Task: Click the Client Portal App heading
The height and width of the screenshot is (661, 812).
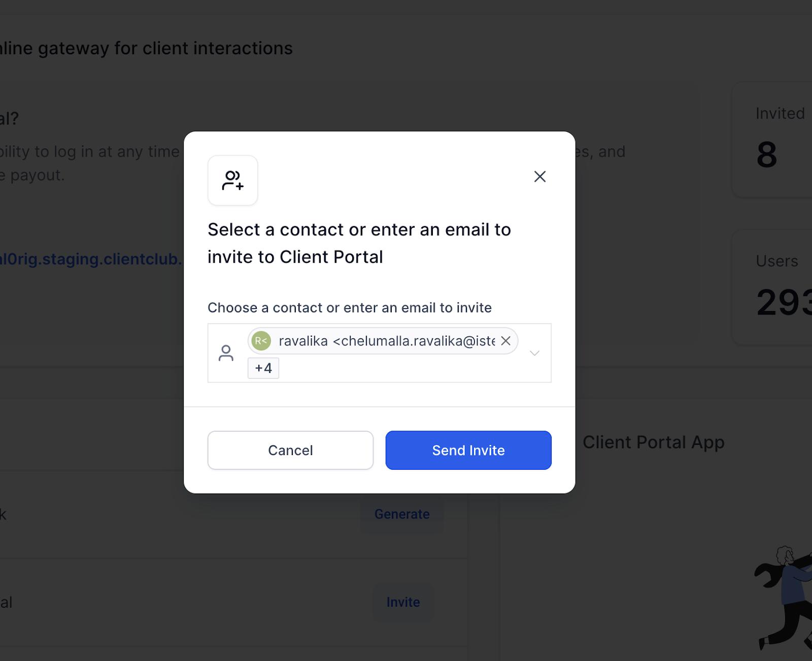Action: tap(654, 442)
